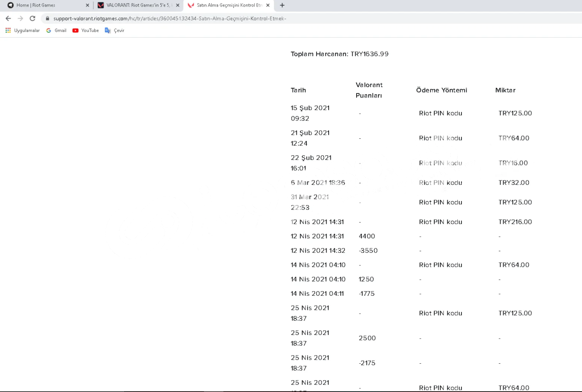Screen dimensions: 582x392
Task: Close the VALORANT: Riot Games'in 5'e 5 tab
Action: pyautogui.click(x=178, y=5)
